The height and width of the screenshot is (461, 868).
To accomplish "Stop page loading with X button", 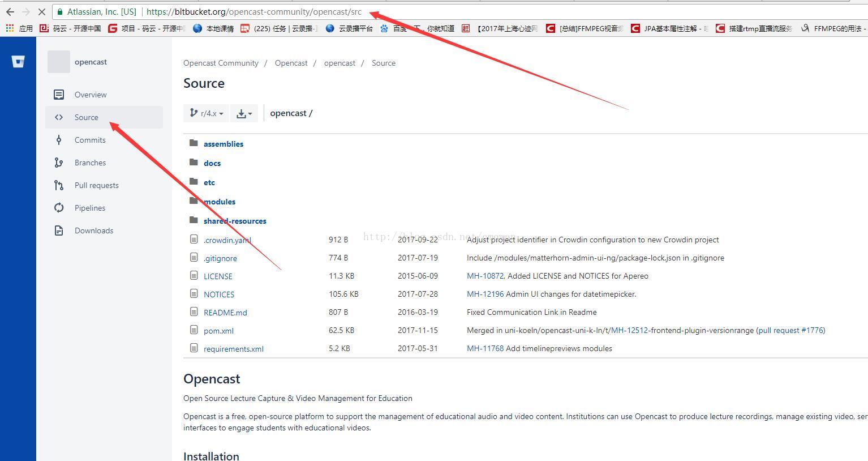I will [x=41, y=11].
